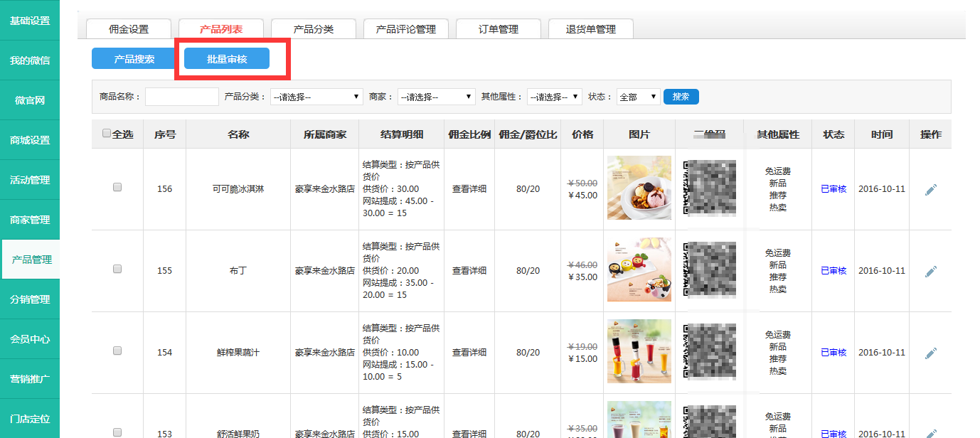Open the 产品分类 dropdown filter
Image resolution: width=980 pixels, height=438 pixels.
tap(316, 97)
